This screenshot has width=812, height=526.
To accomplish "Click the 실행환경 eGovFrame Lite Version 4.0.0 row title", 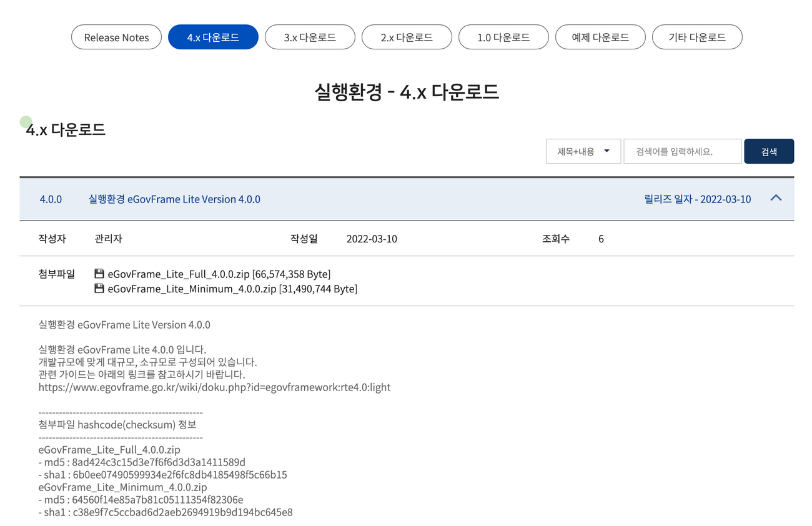I will tap(174, 199).
